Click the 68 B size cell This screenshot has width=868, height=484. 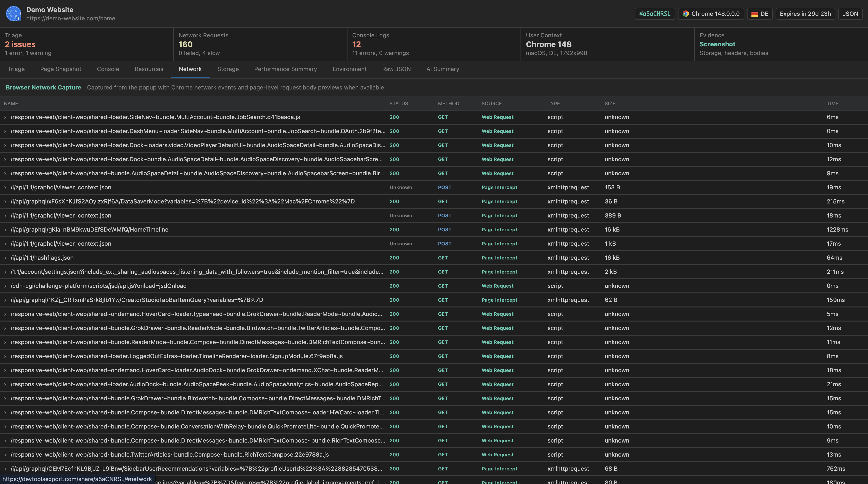[611, 469]
